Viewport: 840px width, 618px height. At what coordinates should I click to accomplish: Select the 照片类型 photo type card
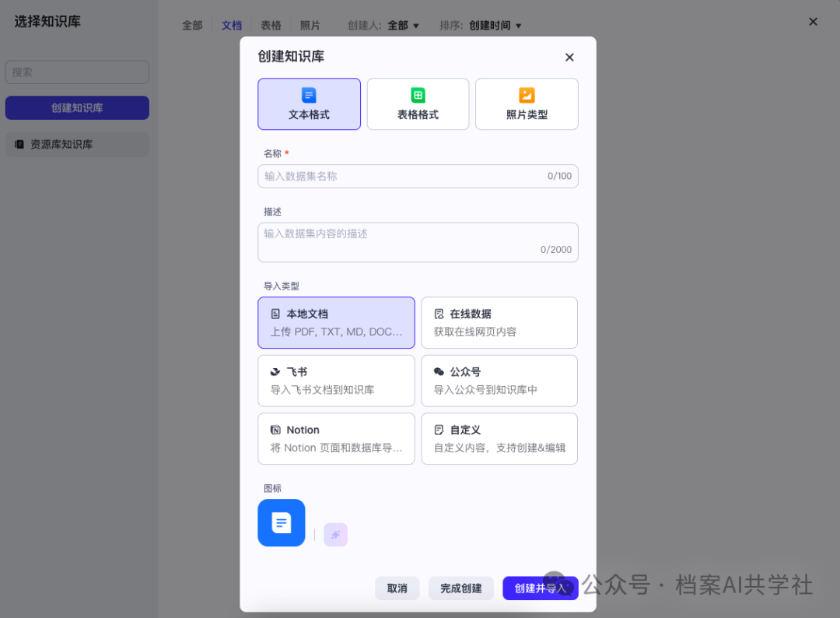(x=527, y=104)
